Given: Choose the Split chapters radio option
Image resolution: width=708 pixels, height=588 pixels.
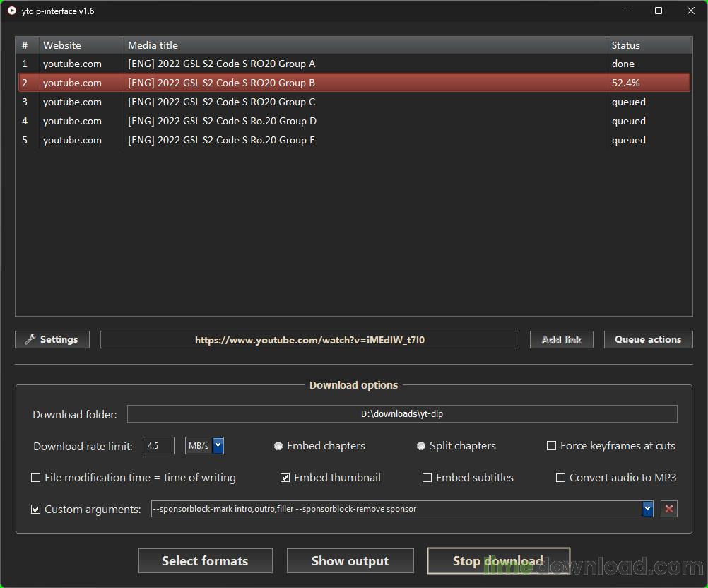Looking at the screenshot, I should click(x=421, y=446).
